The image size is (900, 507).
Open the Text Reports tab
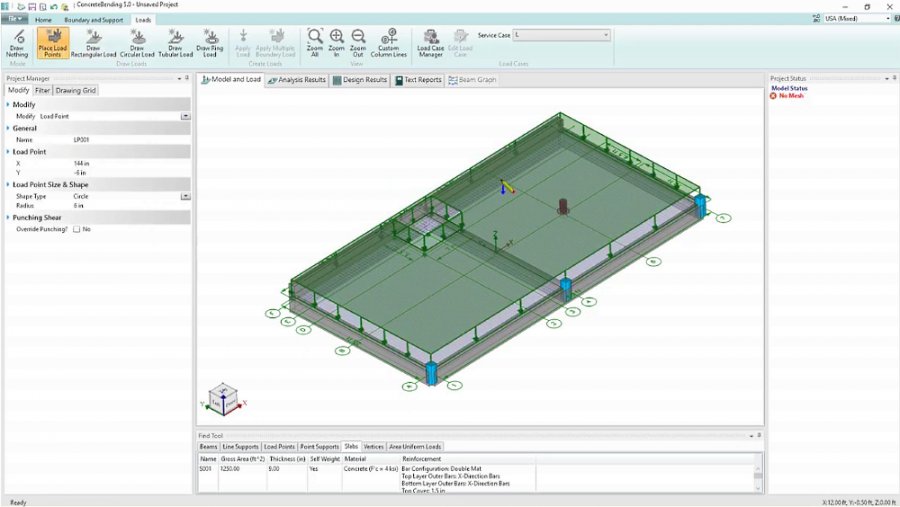[x=418, y=80]
